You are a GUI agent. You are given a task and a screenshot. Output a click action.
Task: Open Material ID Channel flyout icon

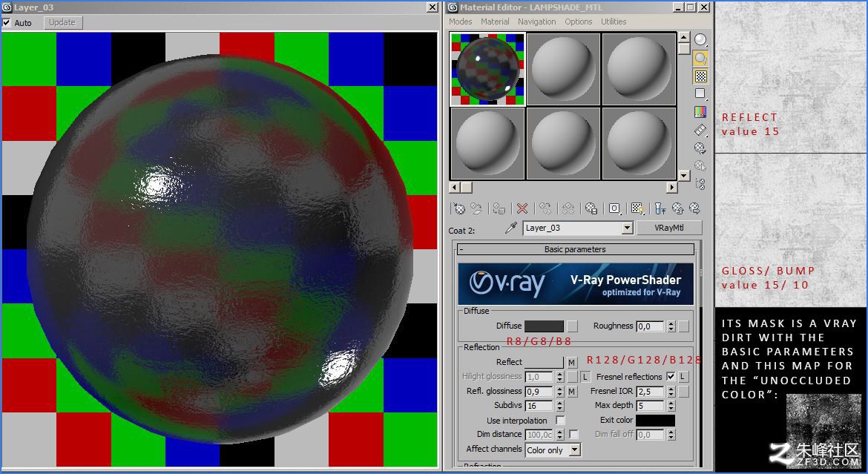tap(614, 208)
